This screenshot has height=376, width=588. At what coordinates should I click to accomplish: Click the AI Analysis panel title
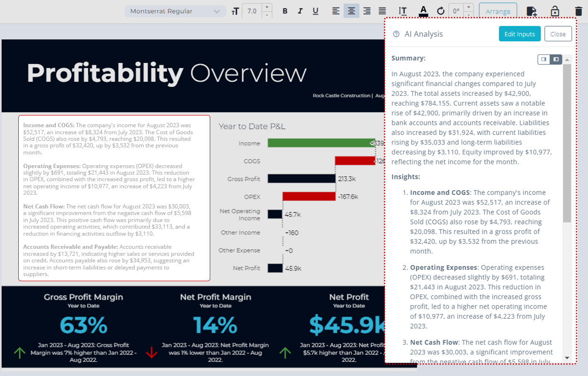[424, 34]
